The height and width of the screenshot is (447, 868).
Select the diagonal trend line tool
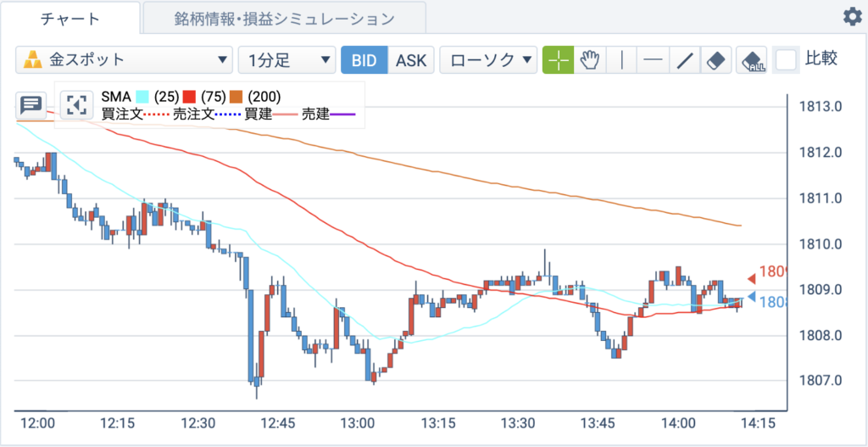coord(685,60)
